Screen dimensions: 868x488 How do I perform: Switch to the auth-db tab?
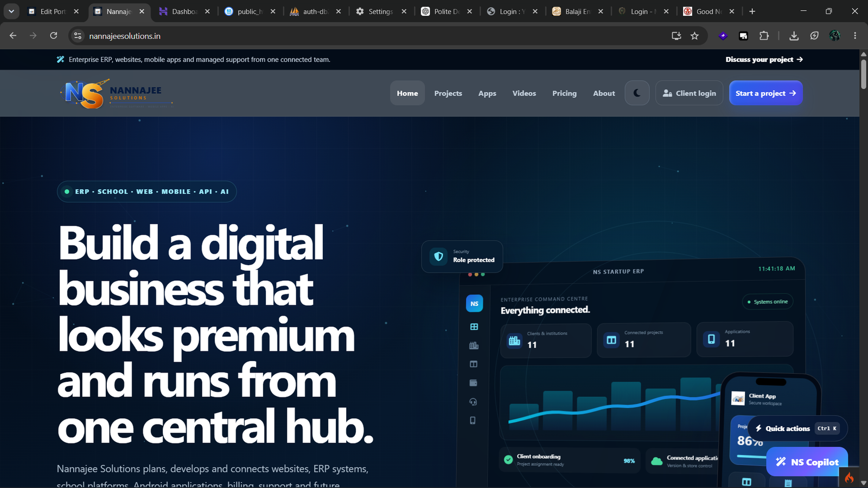(315, 11)
